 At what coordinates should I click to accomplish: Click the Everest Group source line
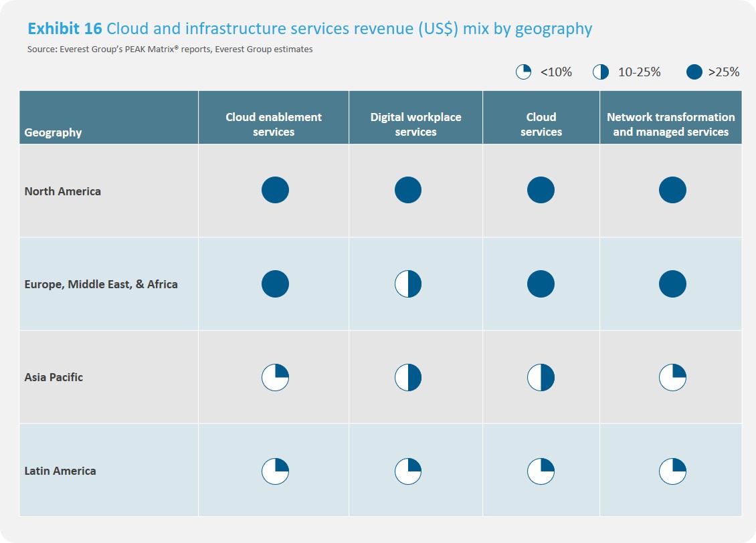pos(170,49)
